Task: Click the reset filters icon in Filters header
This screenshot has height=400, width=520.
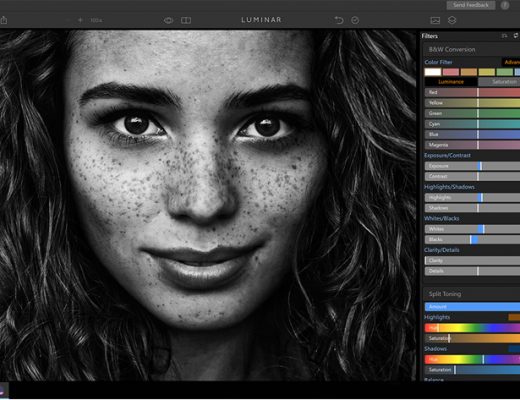Action: pyautogui.click(x=516, y=36)
